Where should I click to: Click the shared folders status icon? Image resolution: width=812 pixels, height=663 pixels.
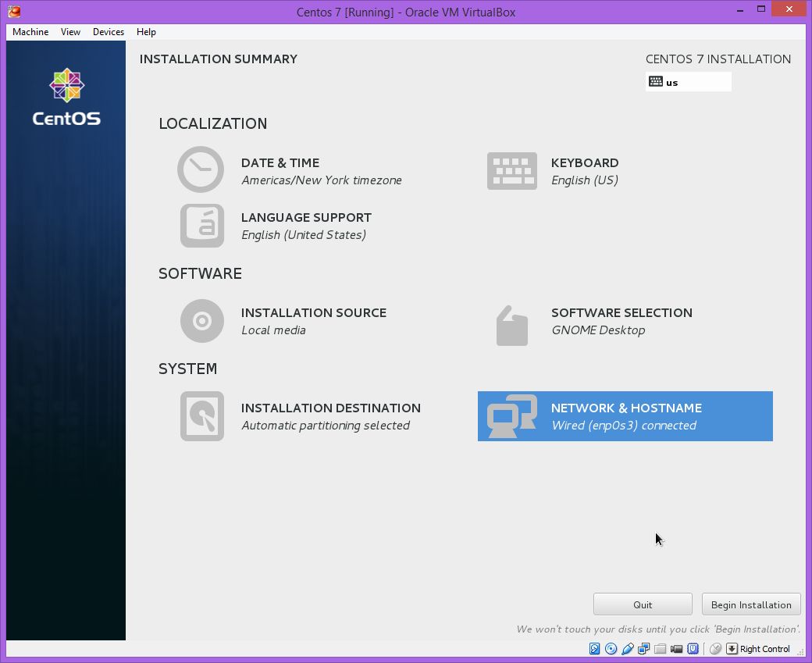[661, 649]
